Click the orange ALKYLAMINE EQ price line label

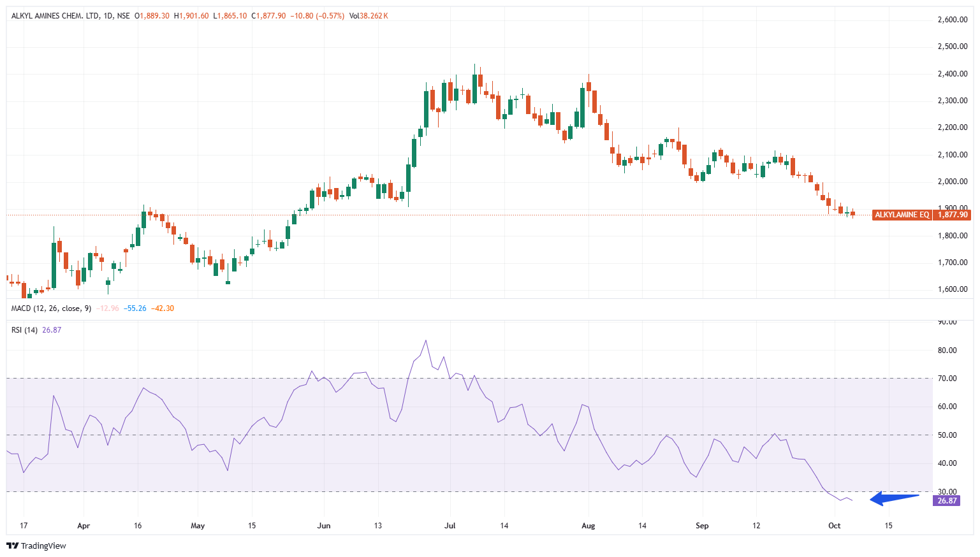click(x=902, y=215)
